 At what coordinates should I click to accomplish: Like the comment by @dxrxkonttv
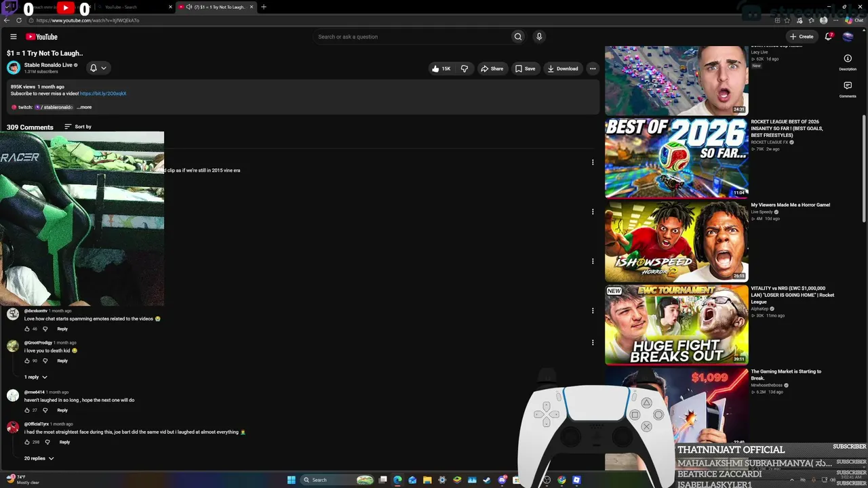click(27, 329)
